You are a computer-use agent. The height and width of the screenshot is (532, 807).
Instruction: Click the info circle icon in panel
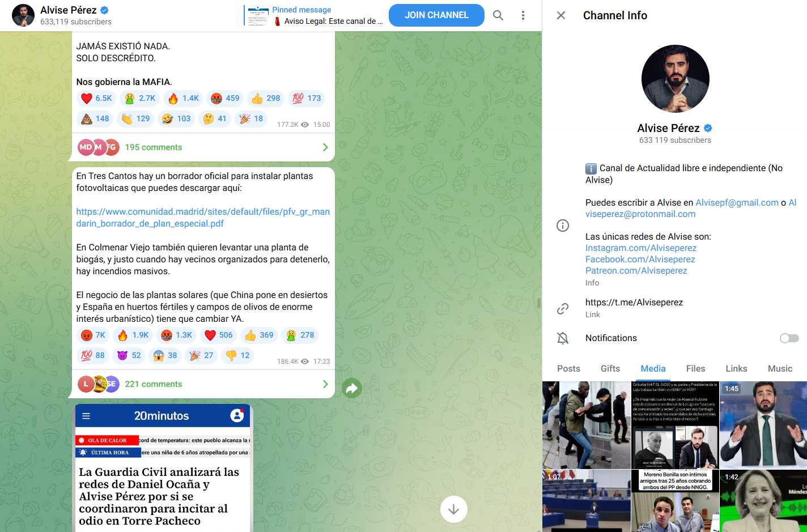coord(562,225)
